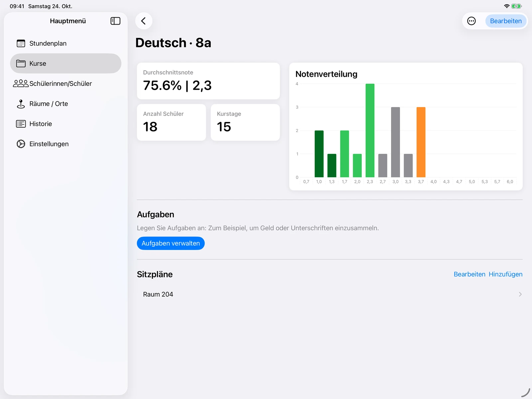This screenshot has height=399, width=532.
Task: Click the Schülerinnen/Schüler people icon
Action: point(21,83)
